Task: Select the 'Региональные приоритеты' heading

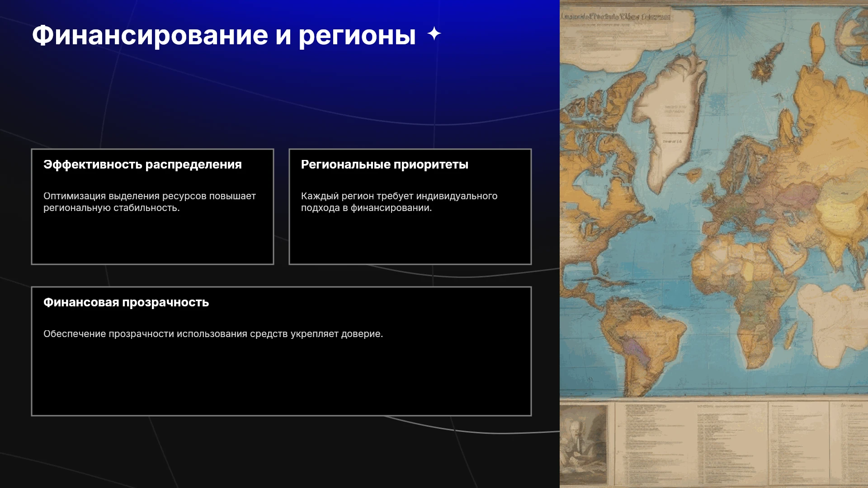Action: point(384,164)
